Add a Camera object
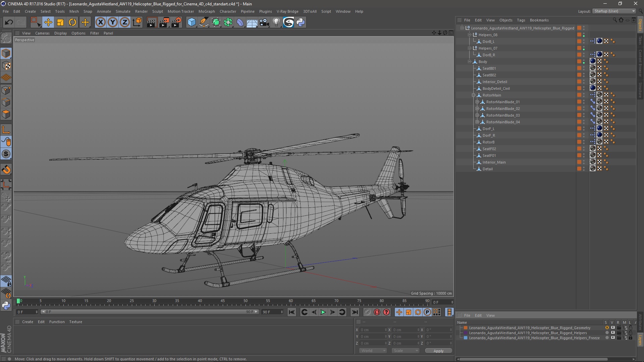This screenshot has height=362, width=644. 264,22
